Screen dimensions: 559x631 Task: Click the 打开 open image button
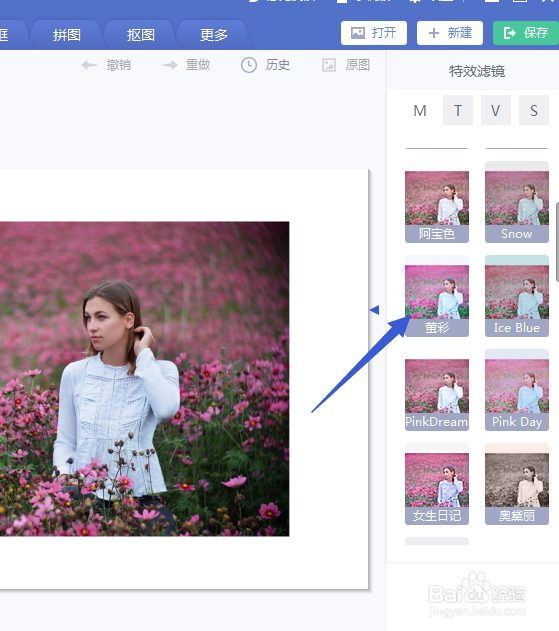(373, 33)
